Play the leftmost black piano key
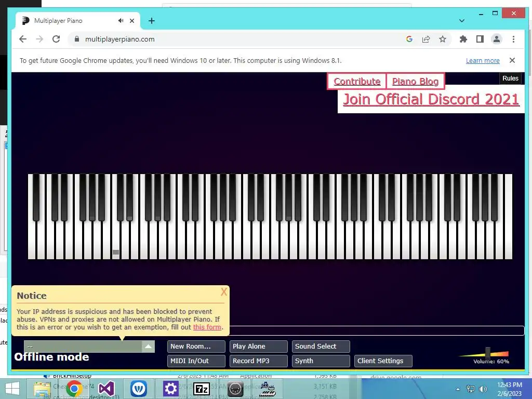532x399 pixels. click(x=36, y=197)
